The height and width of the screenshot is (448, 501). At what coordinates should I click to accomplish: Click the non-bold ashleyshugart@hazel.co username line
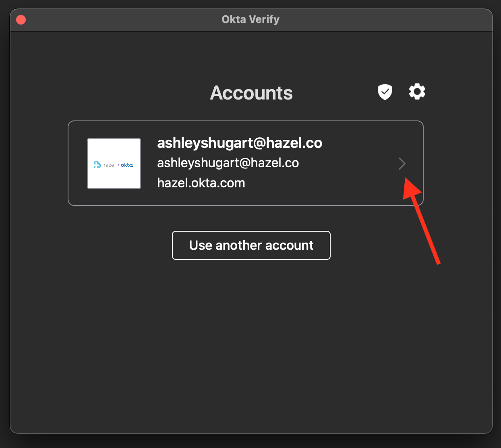[228, 163]
